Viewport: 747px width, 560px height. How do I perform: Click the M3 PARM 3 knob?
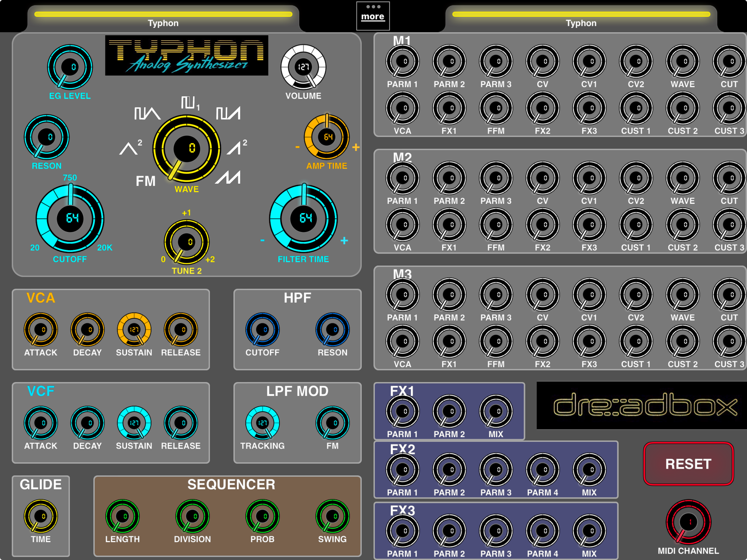click(496, 295)
